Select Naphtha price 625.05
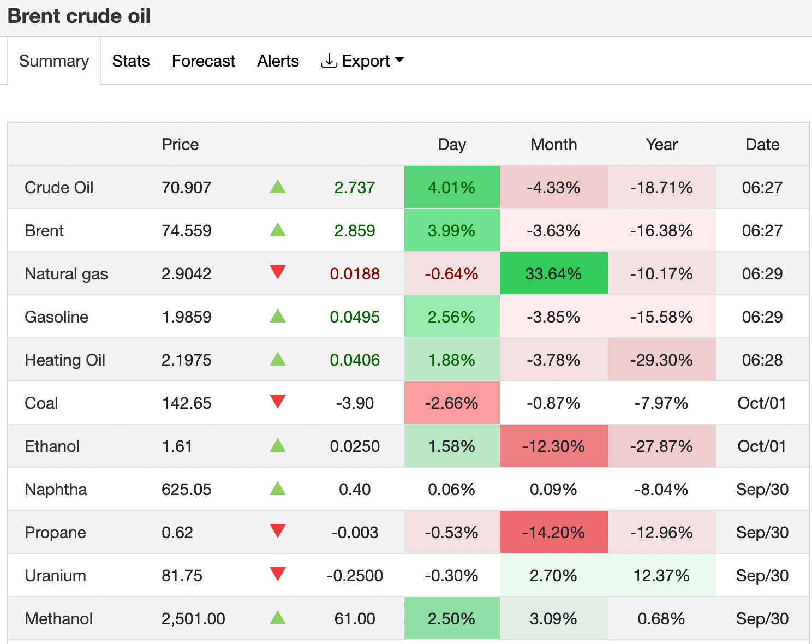This screenshot has height=644, width=812. (x=187, y=490)
